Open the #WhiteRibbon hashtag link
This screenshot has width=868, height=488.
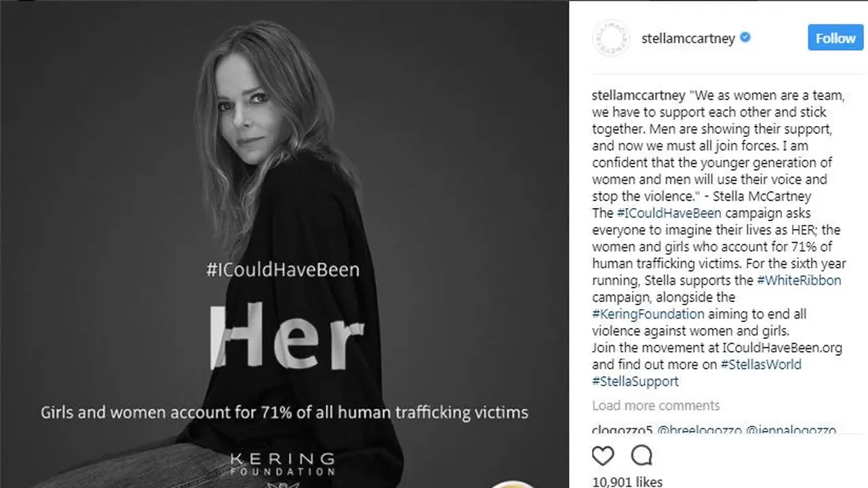click(x=799, y=280)
